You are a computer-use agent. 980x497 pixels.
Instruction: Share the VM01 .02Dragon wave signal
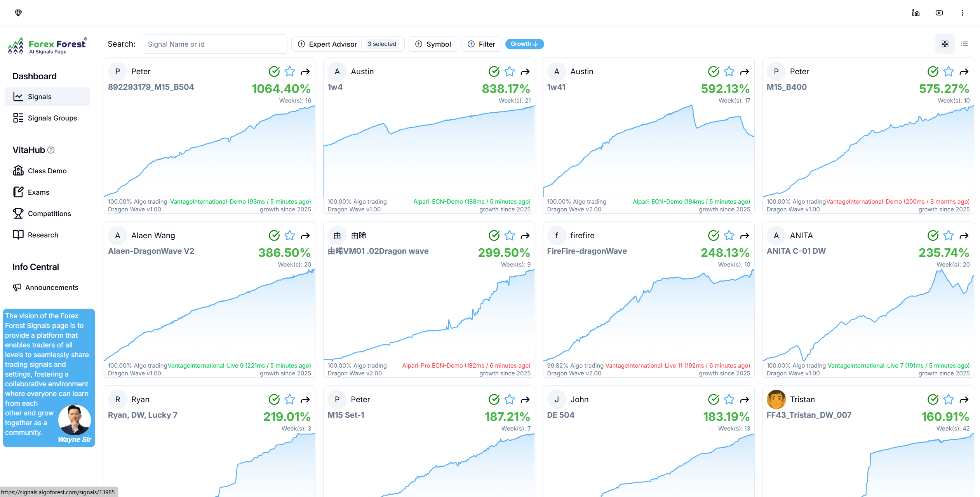(x=525, y=235)
